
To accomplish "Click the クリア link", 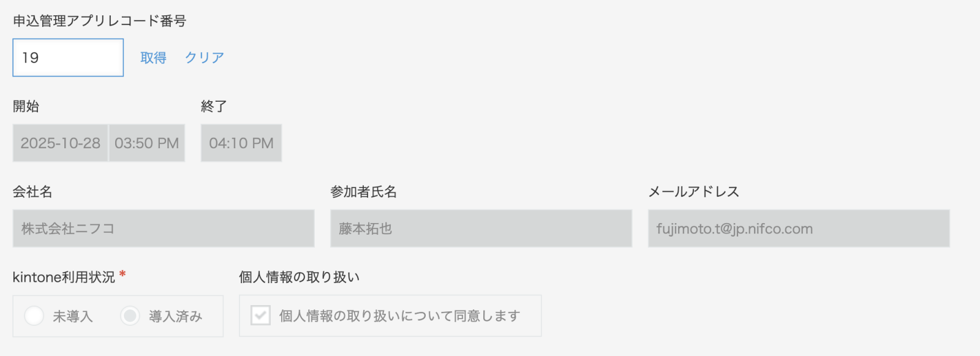I will click(205, 58).
